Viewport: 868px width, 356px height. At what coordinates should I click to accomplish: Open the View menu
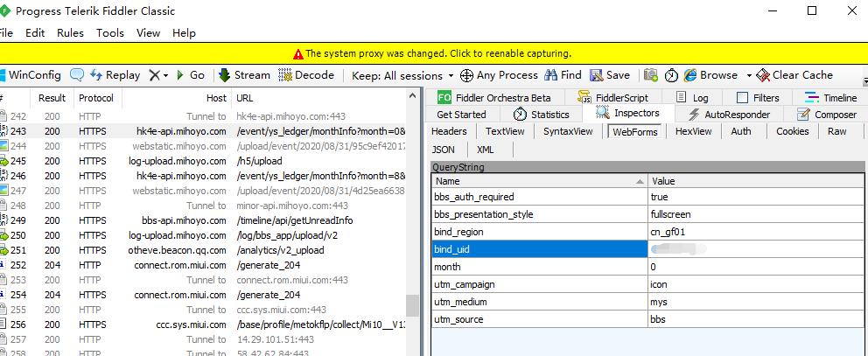click(149, 33)
